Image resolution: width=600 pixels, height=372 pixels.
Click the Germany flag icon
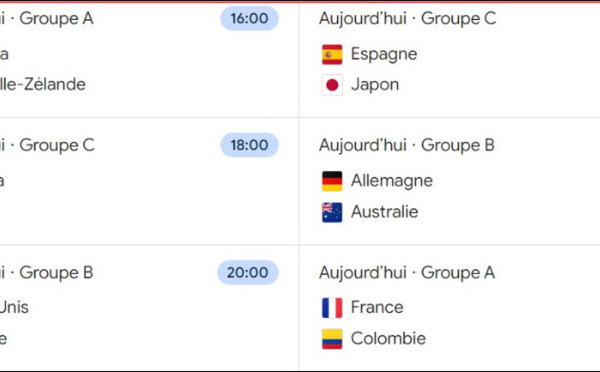332,181
